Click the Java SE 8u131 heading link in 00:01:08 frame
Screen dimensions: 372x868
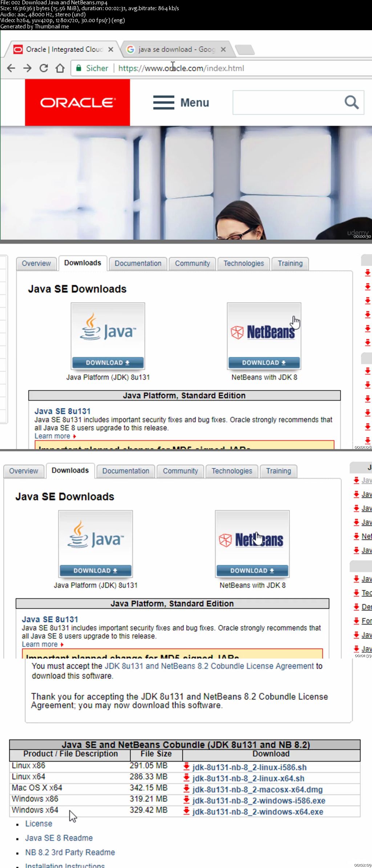click(x=62, y=411)
